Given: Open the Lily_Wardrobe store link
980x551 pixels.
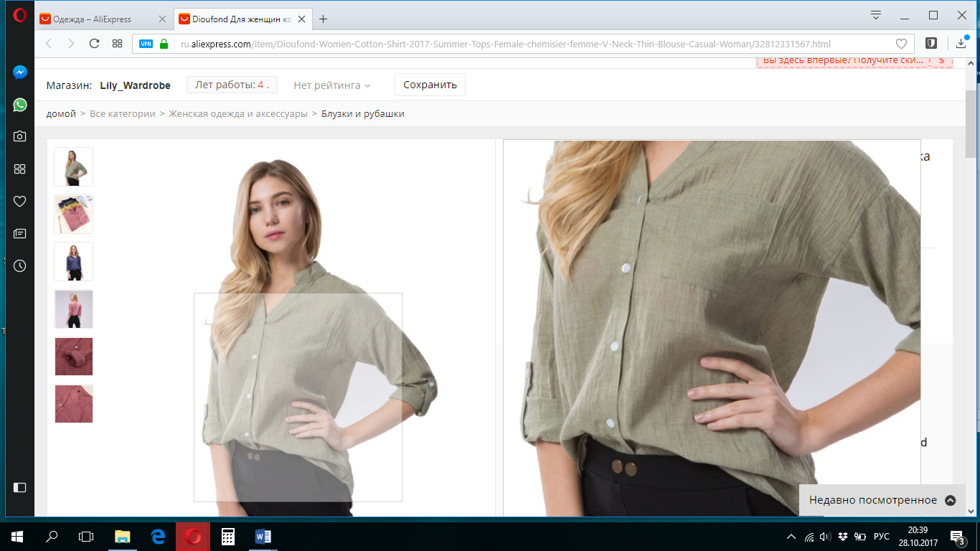Looking at the screenshot, I should click(x=135, y=85).
